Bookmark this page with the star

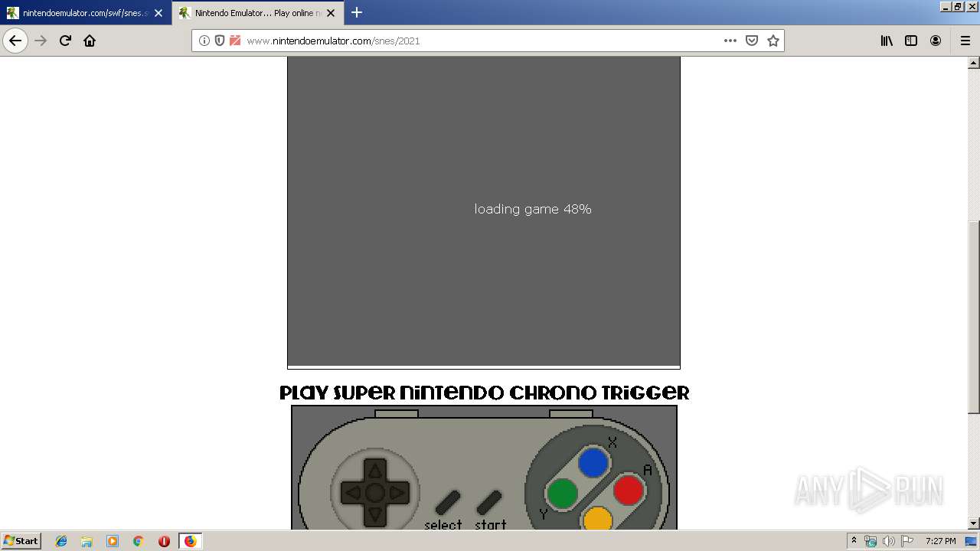[773, 41]
